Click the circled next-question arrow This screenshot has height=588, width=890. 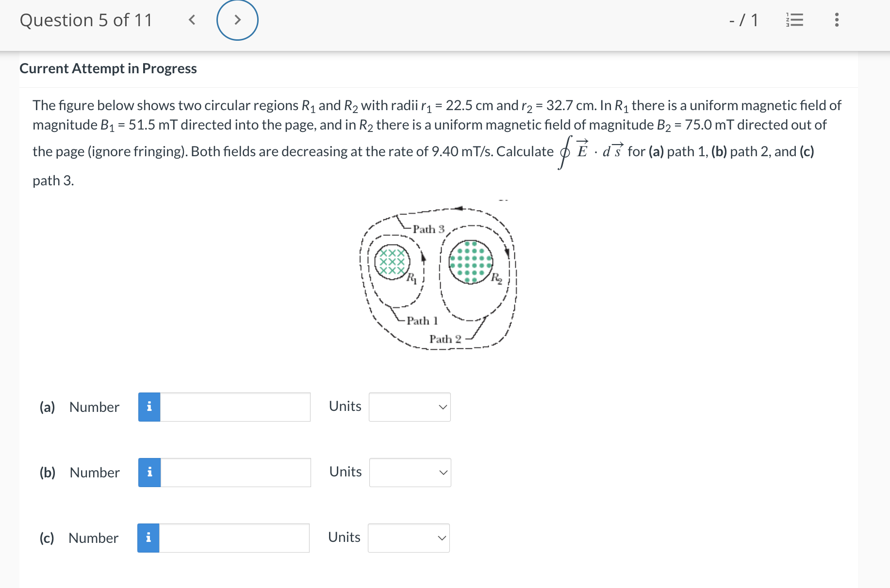[x=237, y=20]
